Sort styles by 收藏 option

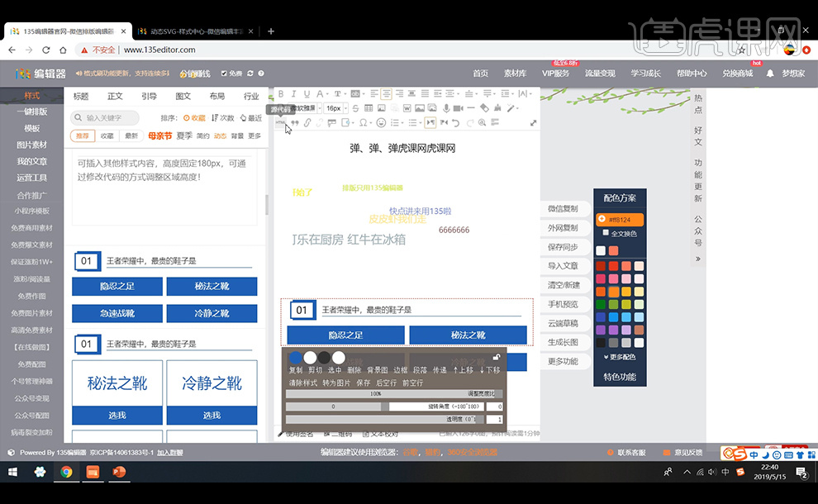click(195, 118)
